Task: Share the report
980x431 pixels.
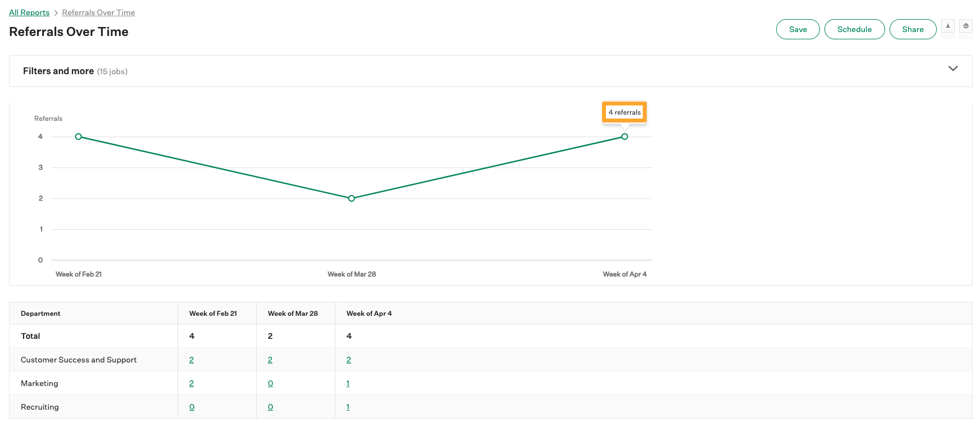Action: coord(913,29)
